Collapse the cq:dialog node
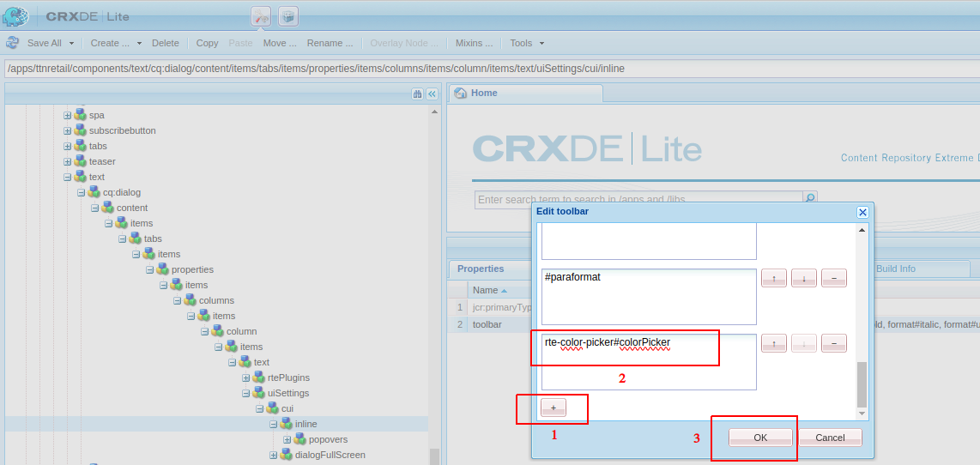The image size is (980, 465). click(82, 192)
